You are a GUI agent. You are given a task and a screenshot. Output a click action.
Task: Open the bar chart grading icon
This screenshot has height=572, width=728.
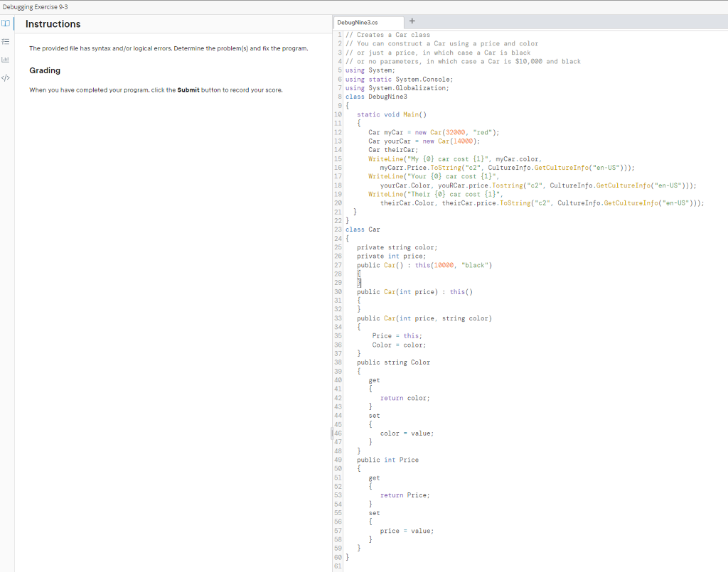[x=6, y=60]
